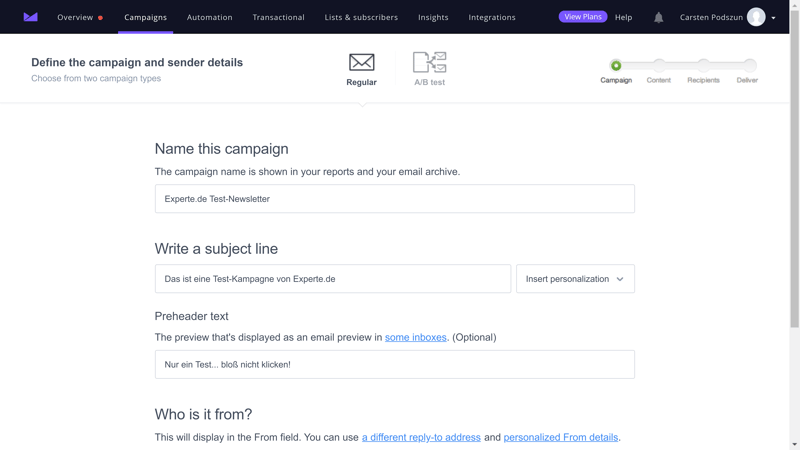
Task: Open the notifications bell
Action: [x=658, y=17]
